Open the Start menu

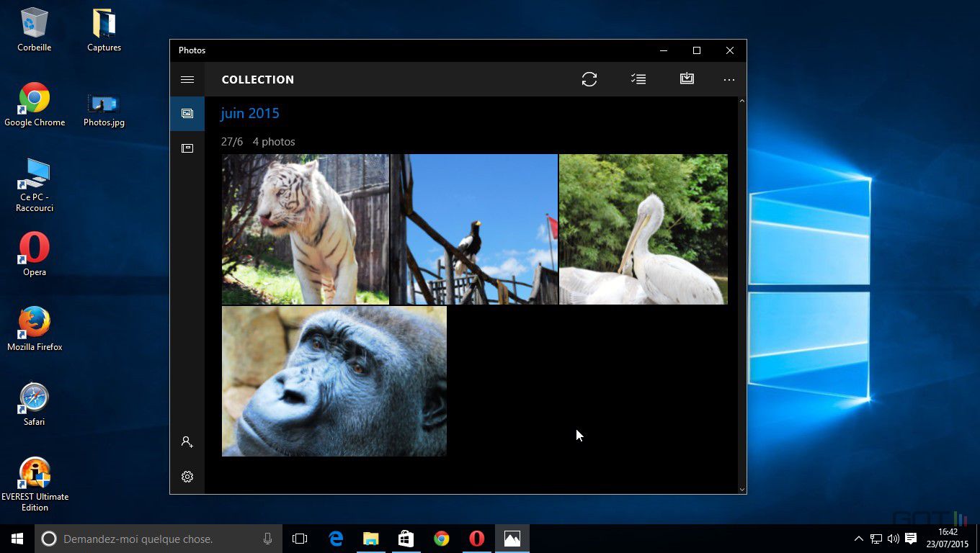click(x=17, y=539)
